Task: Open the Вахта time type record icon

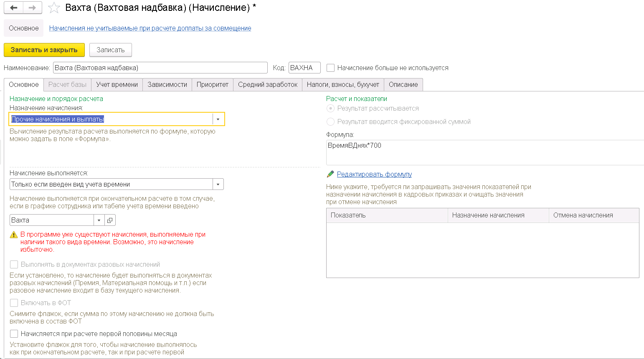Action: (110, 220)
